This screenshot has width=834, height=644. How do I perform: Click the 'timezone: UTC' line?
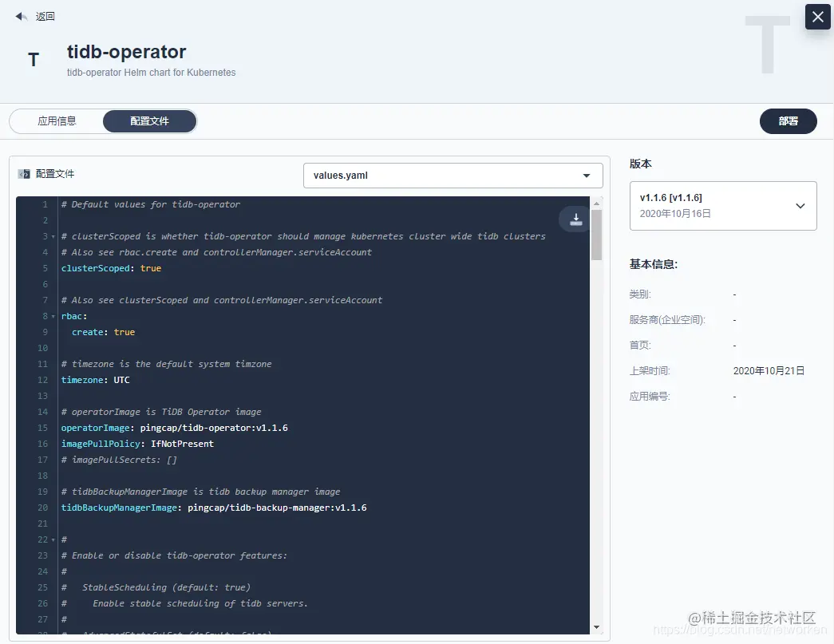pos(95,380)
